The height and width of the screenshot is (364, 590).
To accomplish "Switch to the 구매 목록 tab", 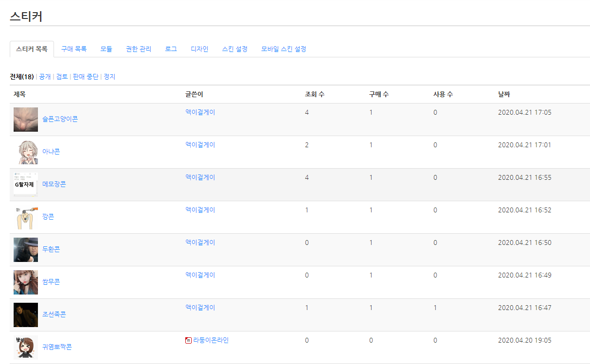I will point(74,49).
